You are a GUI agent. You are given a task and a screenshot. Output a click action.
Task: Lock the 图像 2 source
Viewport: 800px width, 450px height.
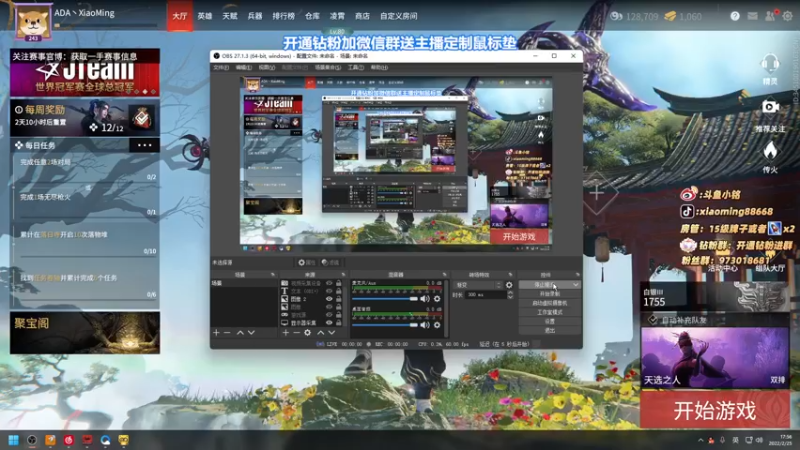(x=339, y=299)
